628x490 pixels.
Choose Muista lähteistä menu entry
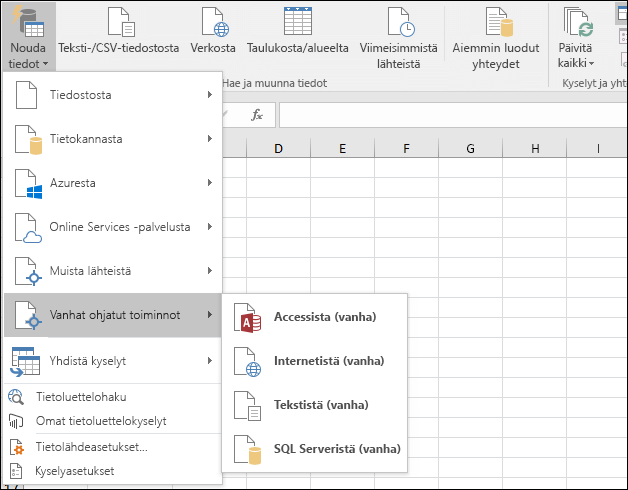113,271
